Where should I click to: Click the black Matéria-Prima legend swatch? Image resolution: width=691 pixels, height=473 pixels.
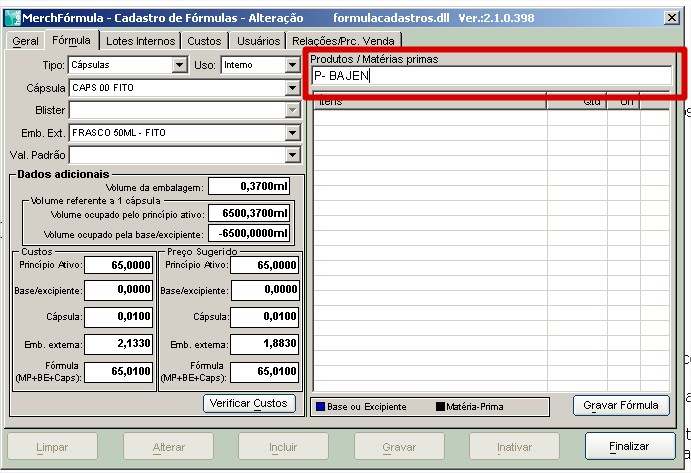pos(440,407)
